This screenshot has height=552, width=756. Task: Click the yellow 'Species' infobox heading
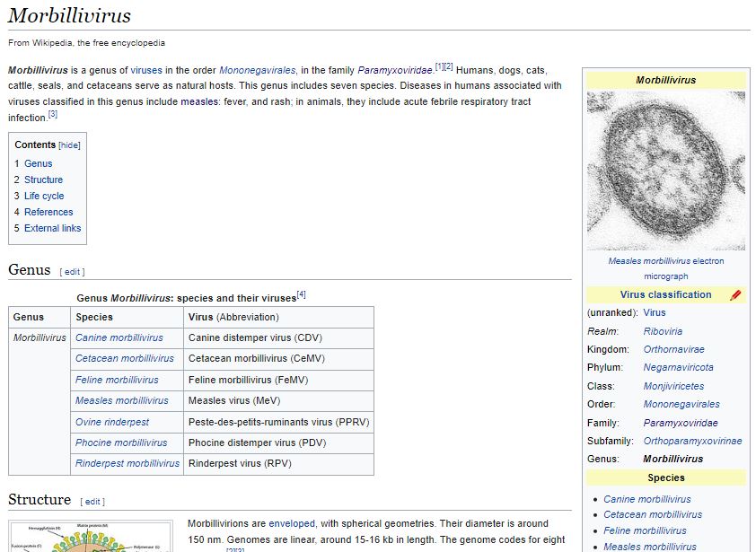coord(666,478)
